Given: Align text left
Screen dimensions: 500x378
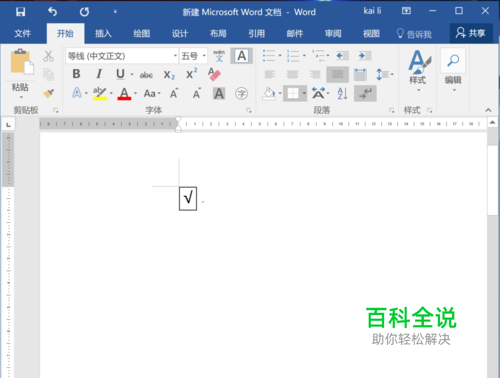Looking at the screenshot, I should (270, 74).
